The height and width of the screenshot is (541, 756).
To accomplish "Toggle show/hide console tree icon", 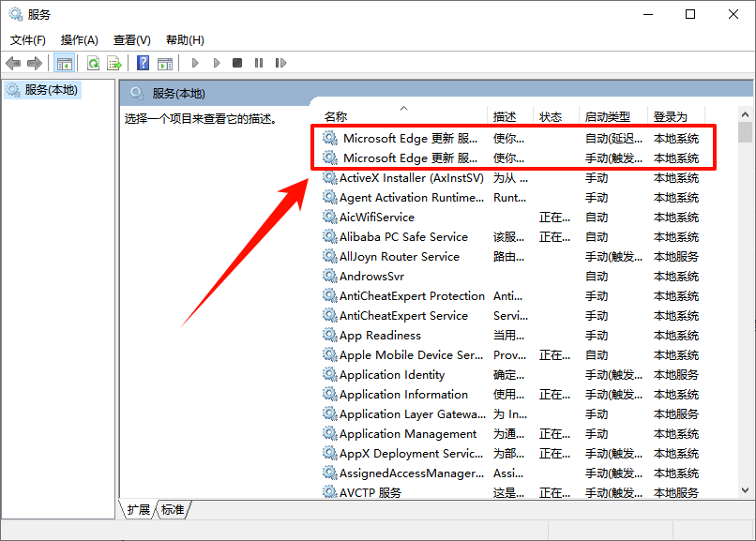I will [x=64, y=63].
